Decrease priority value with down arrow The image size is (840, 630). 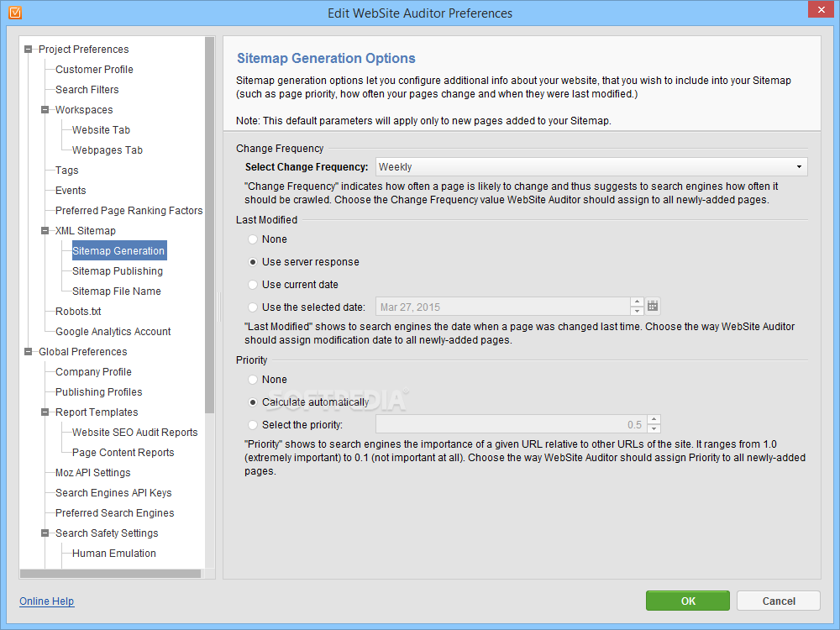coord(654,428)
